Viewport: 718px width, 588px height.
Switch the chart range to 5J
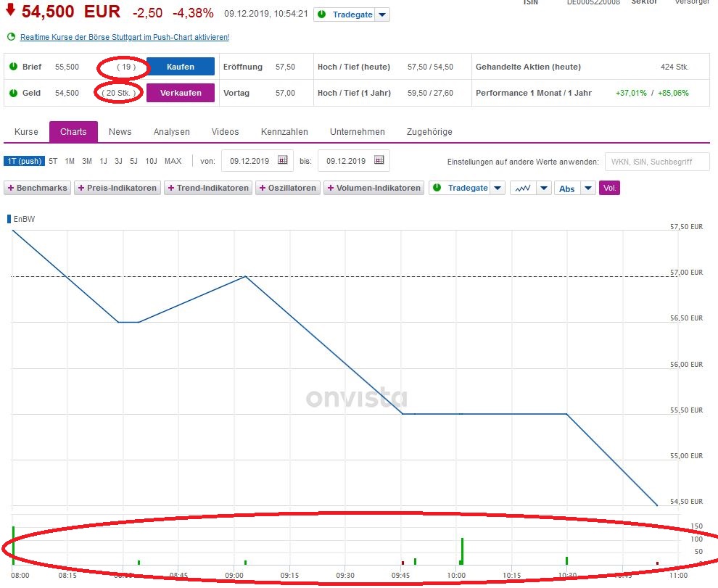click(133, 161)
